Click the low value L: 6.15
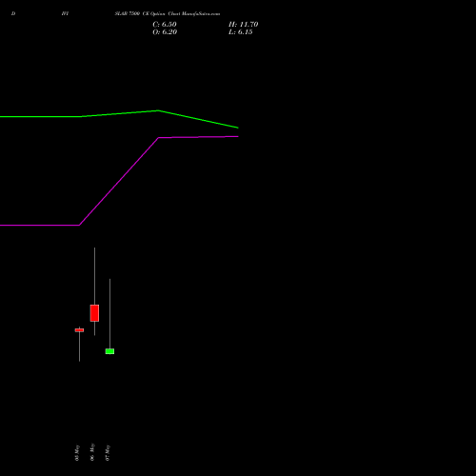The width and height of the screenshot is (476, 476). pos(241,32)
